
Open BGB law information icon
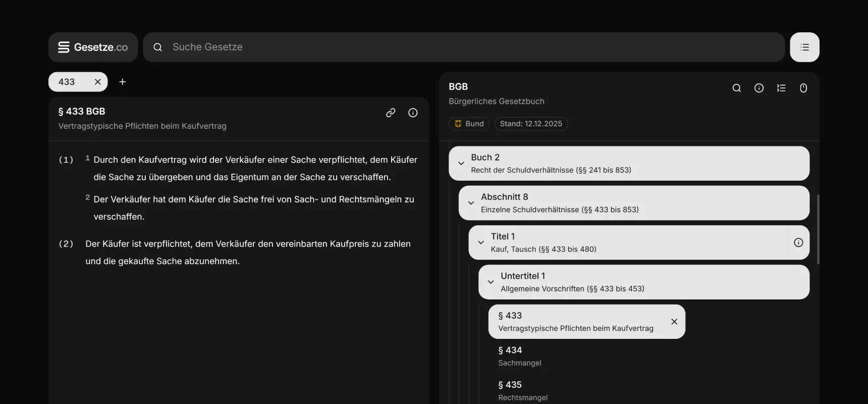coord(759,88)
